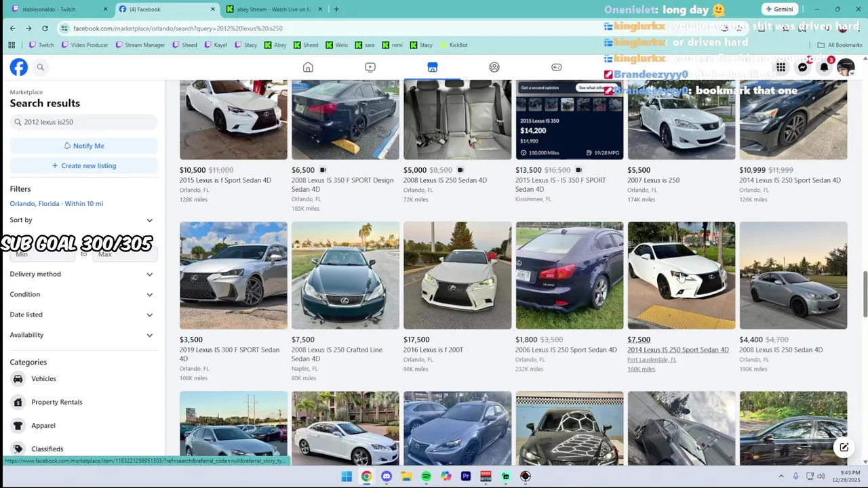868x488 pixels.
Task: Open a new tab with the plus icon
Action: tap(336, 9)
